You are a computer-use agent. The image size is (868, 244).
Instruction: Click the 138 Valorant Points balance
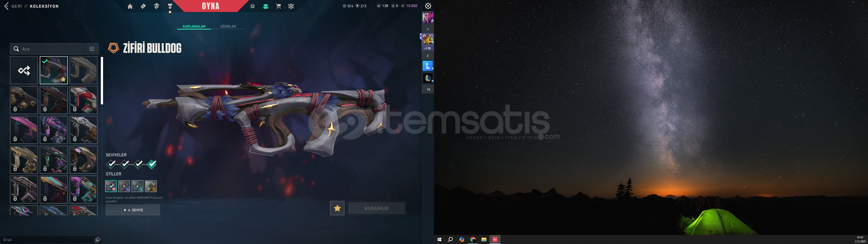pyautogui.click(x=382, y=6)
